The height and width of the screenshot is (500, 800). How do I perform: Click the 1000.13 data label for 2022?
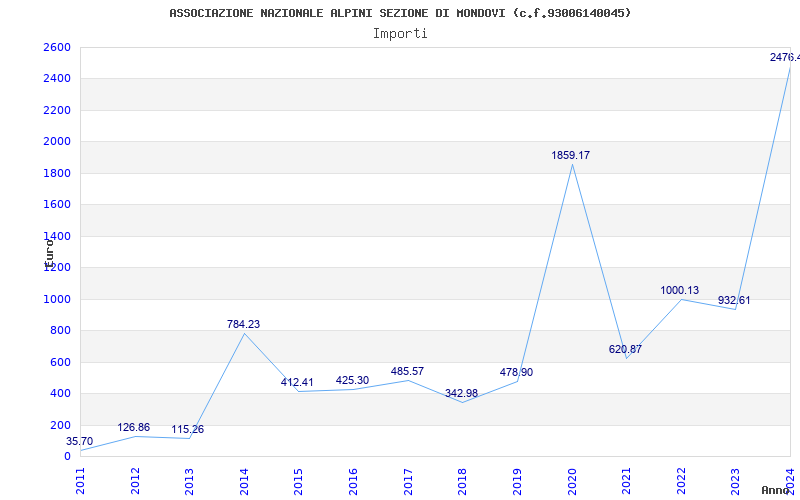tap(680, 291)
